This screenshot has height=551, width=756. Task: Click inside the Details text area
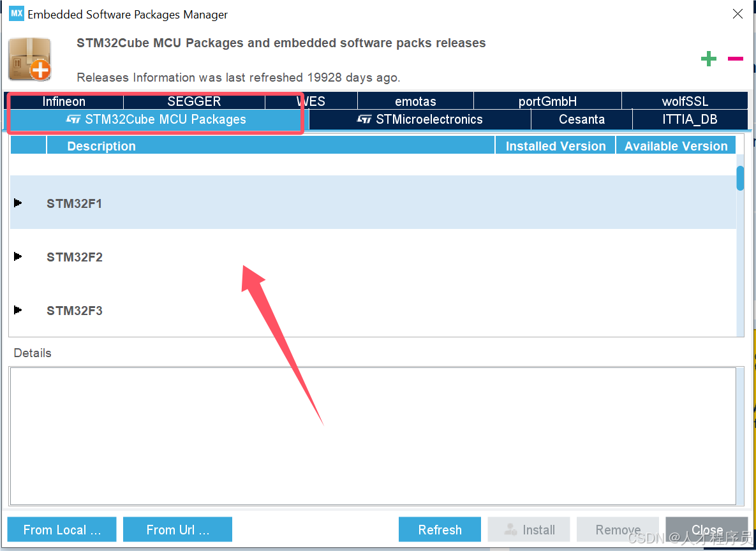(x=373, y=436)
